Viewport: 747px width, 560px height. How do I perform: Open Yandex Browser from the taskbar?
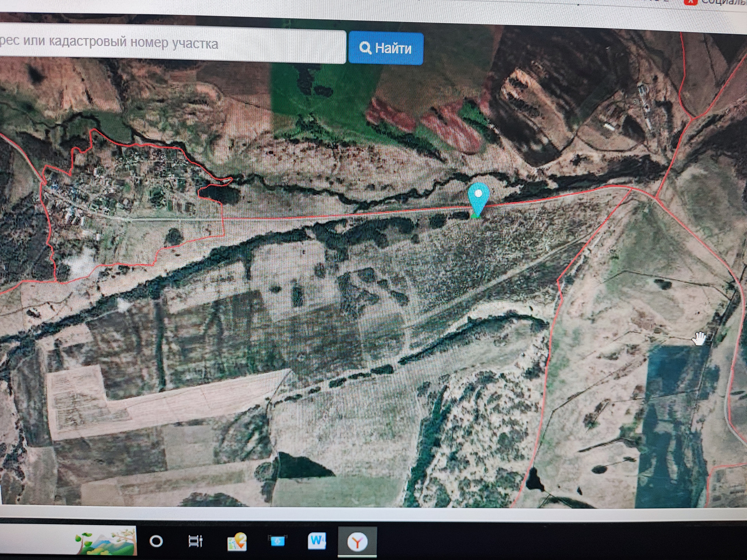[357, 541]
